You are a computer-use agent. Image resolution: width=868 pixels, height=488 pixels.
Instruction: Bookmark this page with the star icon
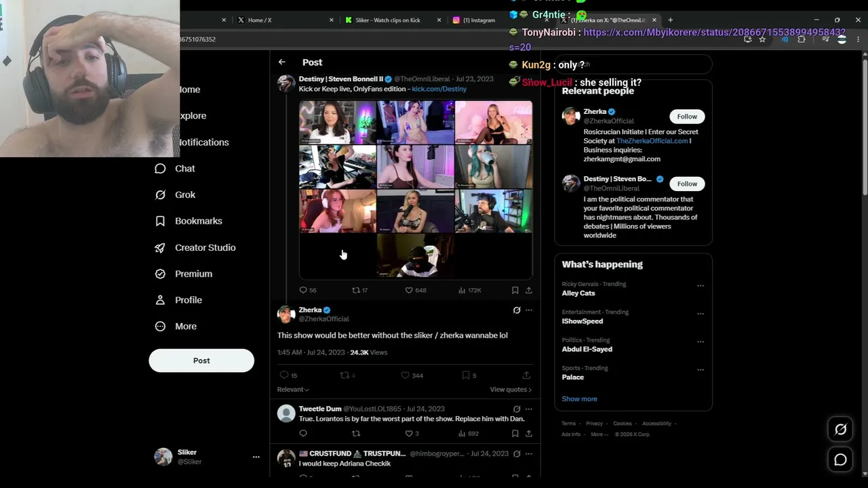coord(762,40)
